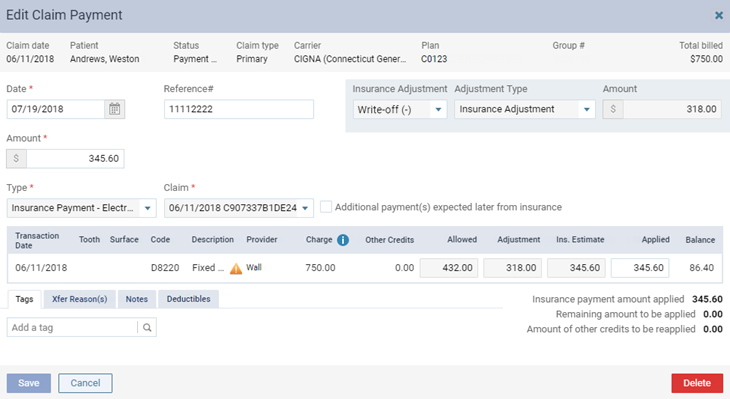Screen dimensions: 730x399
Task: Click the tag search magnifier icon
Action: [x=147, y=327]
